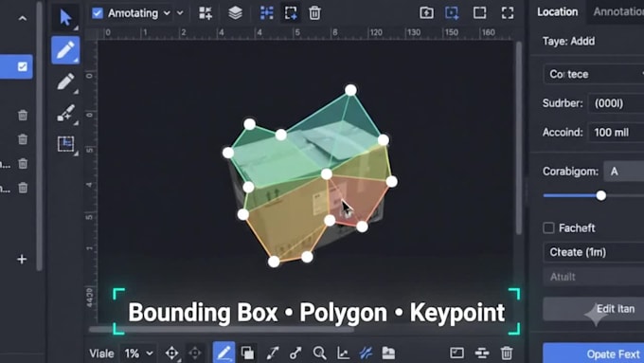The image size is (644, 363).
Task: Click the blue slashed lines icon in bottom toolbar
Action: tap(366, 353)
